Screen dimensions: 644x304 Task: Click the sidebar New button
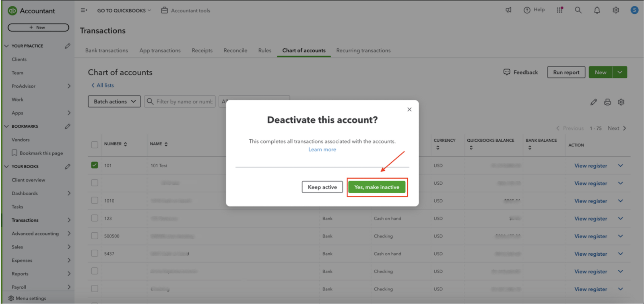[x=38, y=27]
